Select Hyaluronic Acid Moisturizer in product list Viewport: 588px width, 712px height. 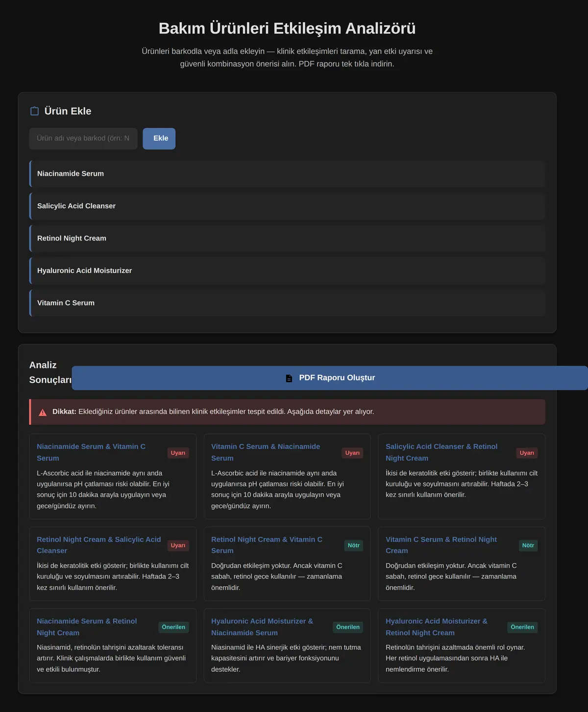coord(287,271)
